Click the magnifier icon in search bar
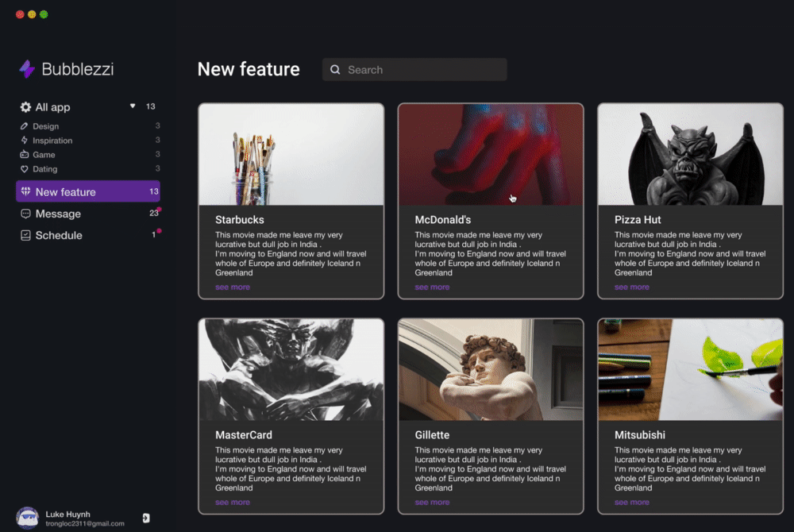Screen dimensions: 794x532 pos(335,70)
